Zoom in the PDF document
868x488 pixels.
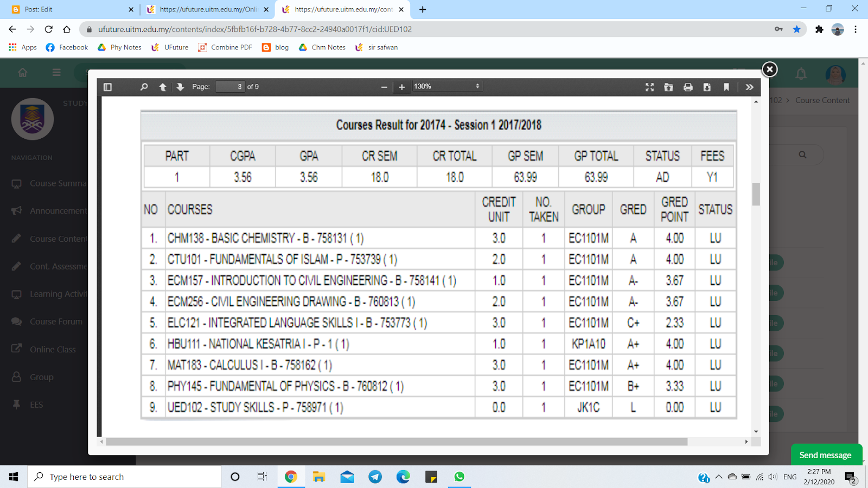(401, 87)
